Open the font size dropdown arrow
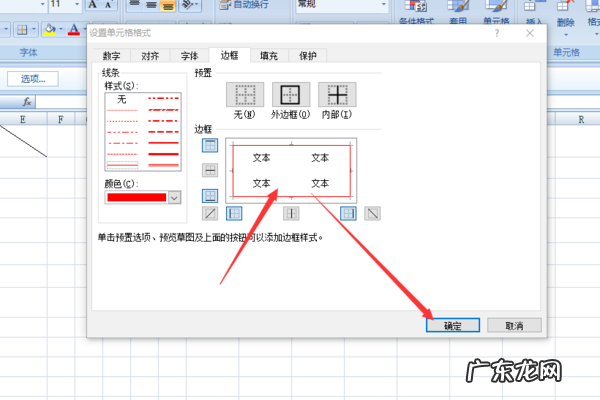Image resolution: width=600 pixels, height=400 pixels. coord(77,4)
